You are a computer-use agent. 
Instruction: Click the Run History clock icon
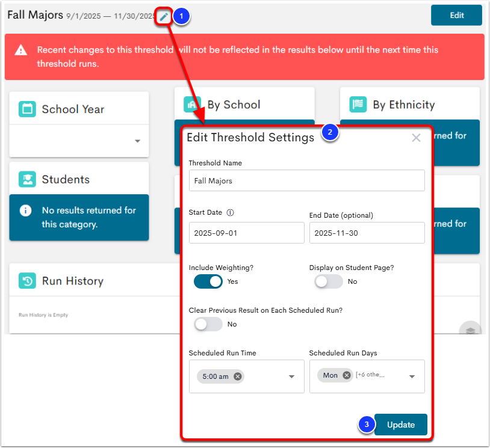[x=27, y=281]
